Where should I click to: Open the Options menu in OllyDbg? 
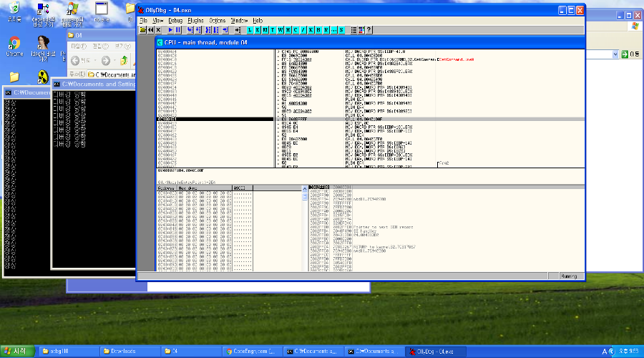click(218, 21)
